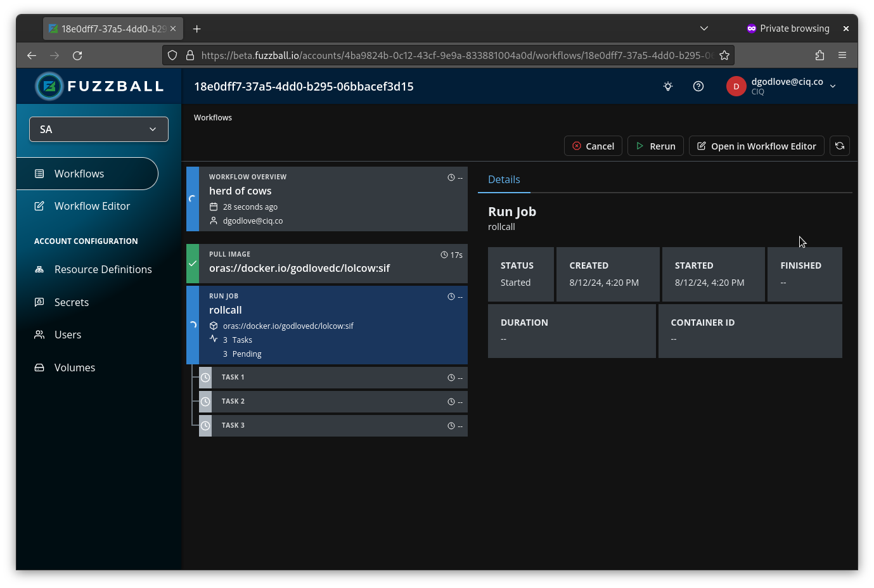
Task: Open Resource Definitions page
Action: (x=103, y=269)
